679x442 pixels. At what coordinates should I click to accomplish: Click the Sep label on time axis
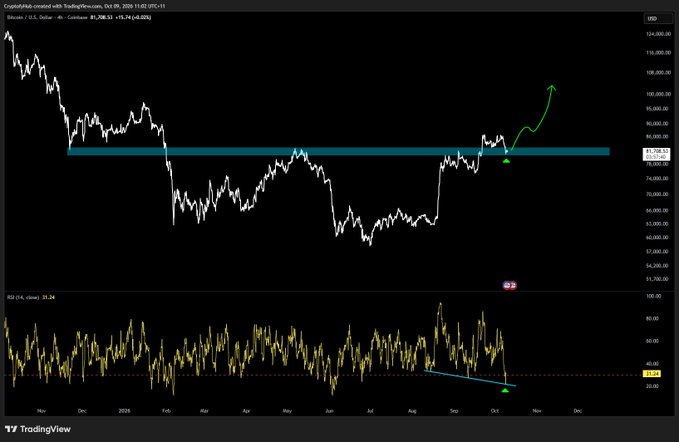(x=454, y=411)
